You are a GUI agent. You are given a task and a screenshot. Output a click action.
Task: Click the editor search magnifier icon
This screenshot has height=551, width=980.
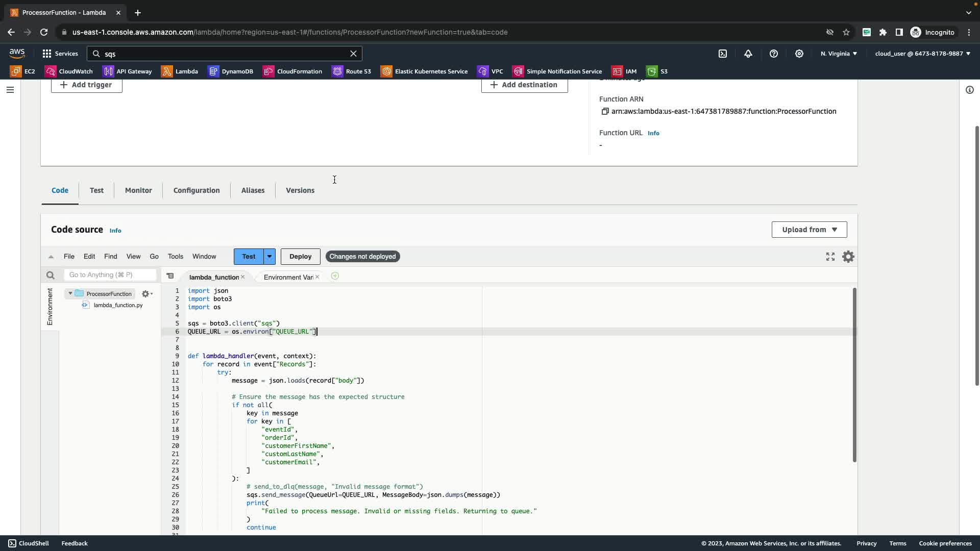tap(50, 275)
